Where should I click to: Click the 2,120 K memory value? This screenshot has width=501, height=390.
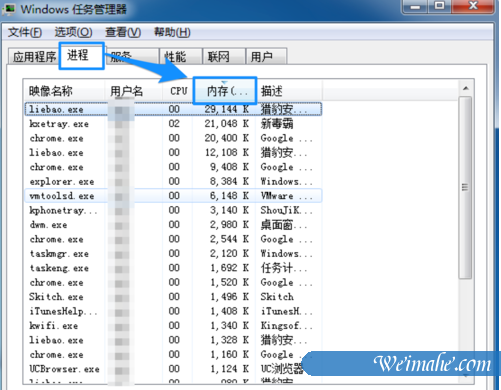[x=229, y=253]
